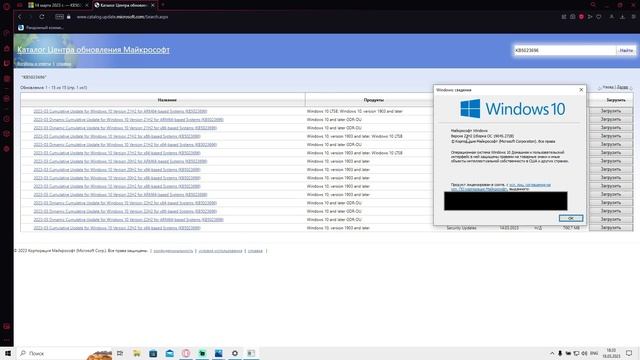This screenshot has height=360, width=640.
Task: Switch to the winver window on the taskbar
Action: (251, 353)
